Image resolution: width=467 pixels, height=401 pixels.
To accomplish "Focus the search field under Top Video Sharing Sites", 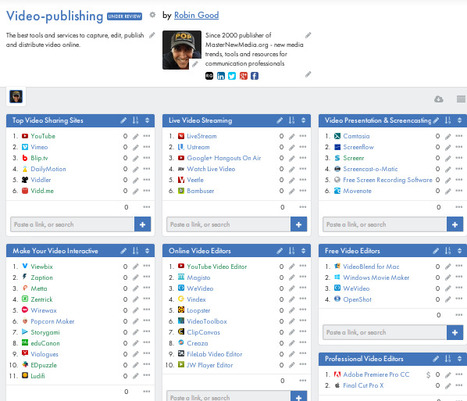I will [x=72, y=224].
